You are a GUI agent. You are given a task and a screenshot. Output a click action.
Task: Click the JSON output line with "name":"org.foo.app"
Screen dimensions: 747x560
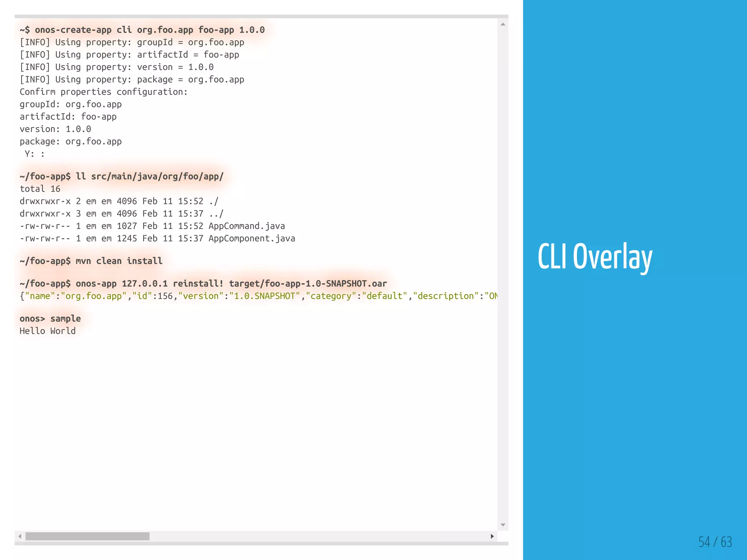click(x=259, y=296)
